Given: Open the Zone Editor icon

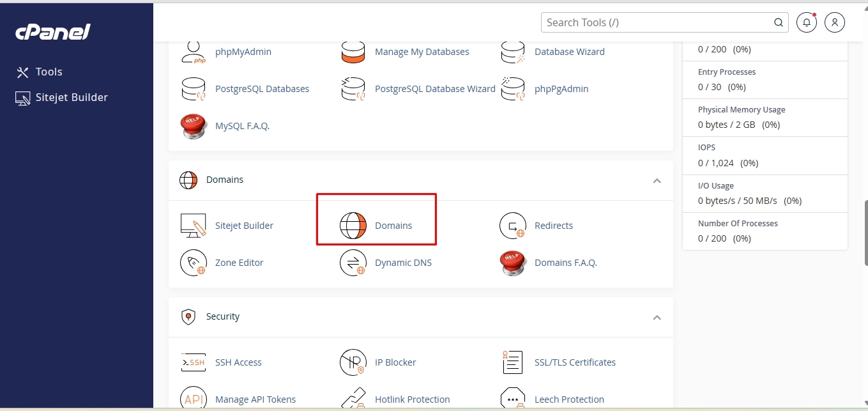Looking at the screenshot, I should 194,263.
